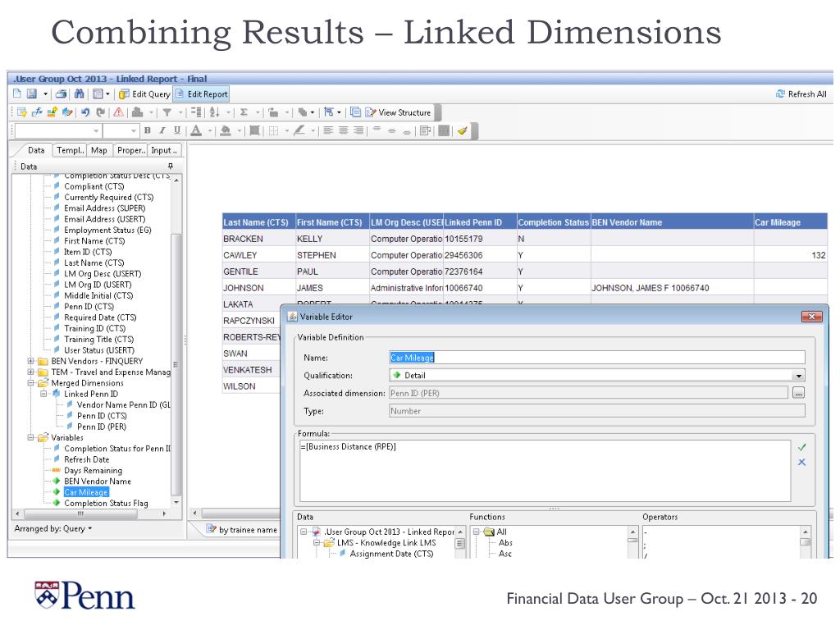840x630 pixels.
Task: Click Refresh All button
Action: click(801, 94)
